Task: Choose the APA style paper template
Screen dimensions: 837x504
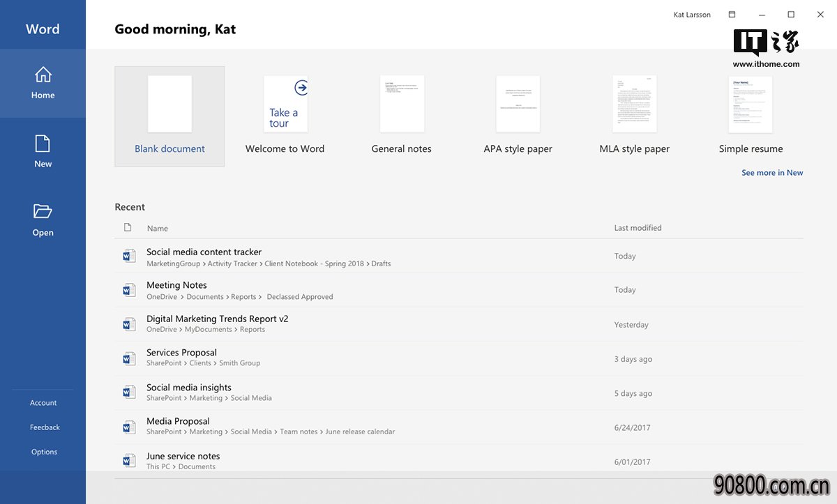Action: pyautogui.click(x=518, y=116)
